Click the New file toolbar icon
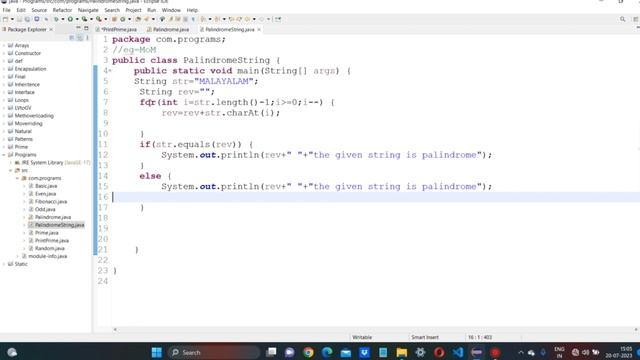This screenshot has width=640, height=360. (x=5, y=19)
